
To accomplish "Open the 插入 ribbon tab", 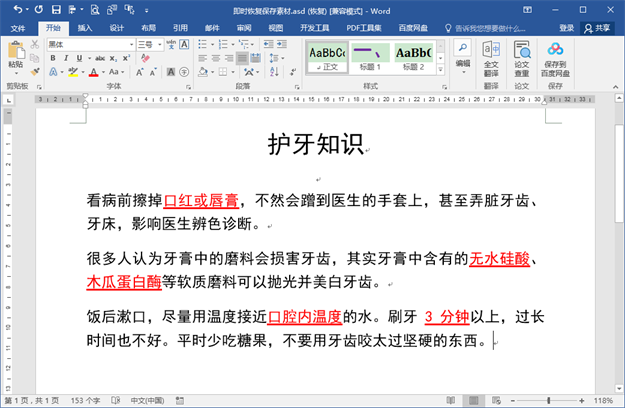I will [x=85, y=28].
